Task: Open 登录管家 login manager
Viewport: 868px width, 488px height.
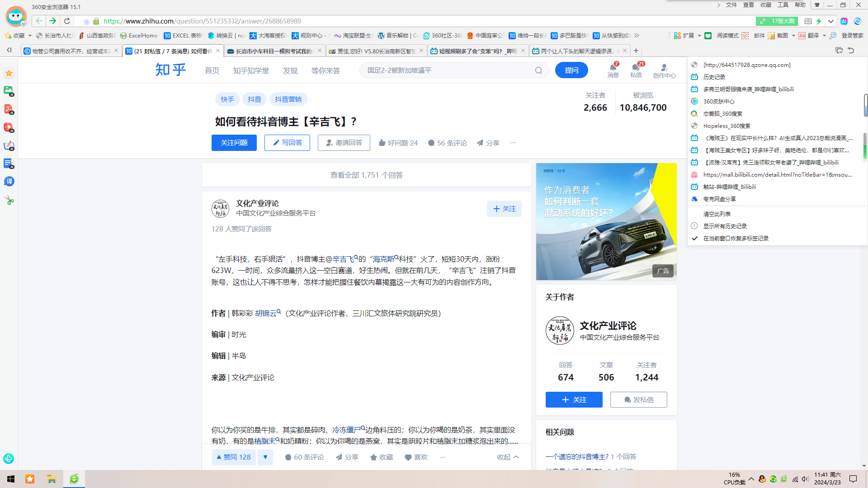Action: click(x=847, y=36)
